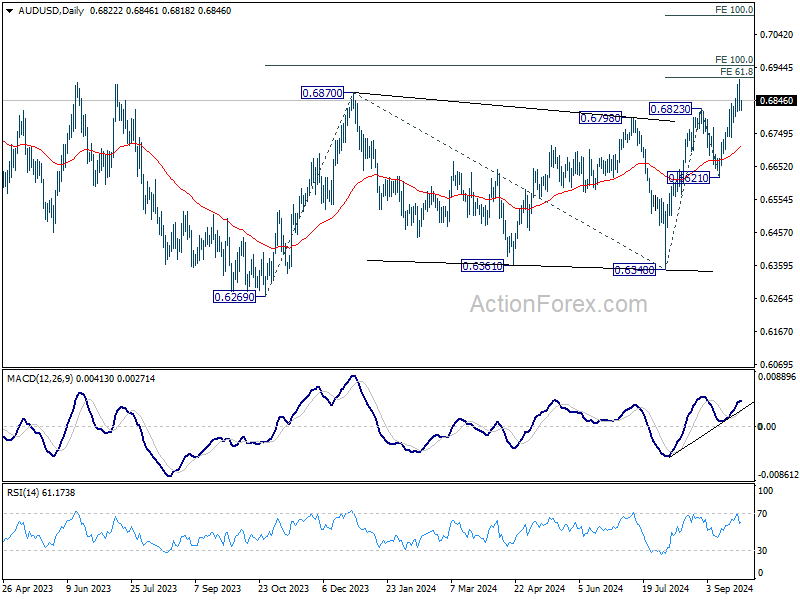Select the 0.62690 low price label
This screenshot has width=800, height=600.
pos(234,297)
